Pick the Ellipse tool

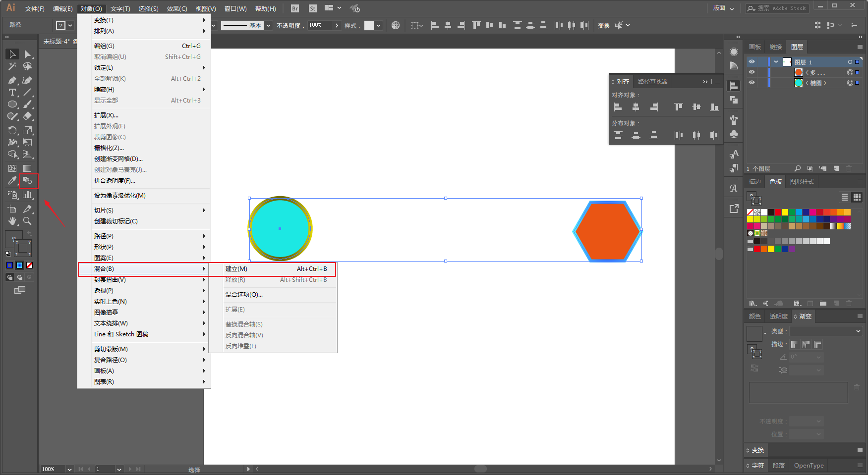12,105
